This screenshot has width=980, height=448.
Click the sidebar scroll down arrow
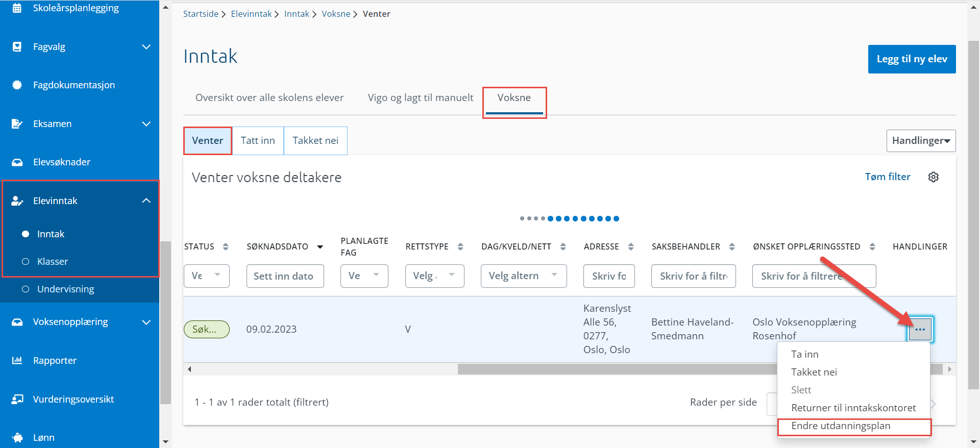[x=165, y=442]
